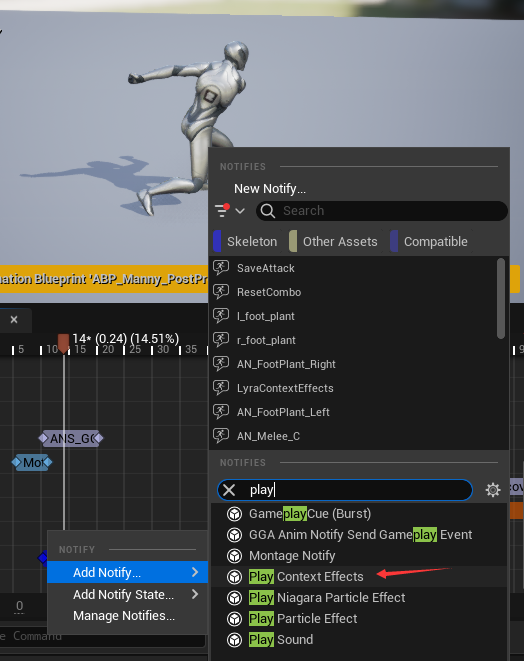Open the notify class picker settings gear
The height and width of the screenshot is (661, 524).
click(493, 490)
